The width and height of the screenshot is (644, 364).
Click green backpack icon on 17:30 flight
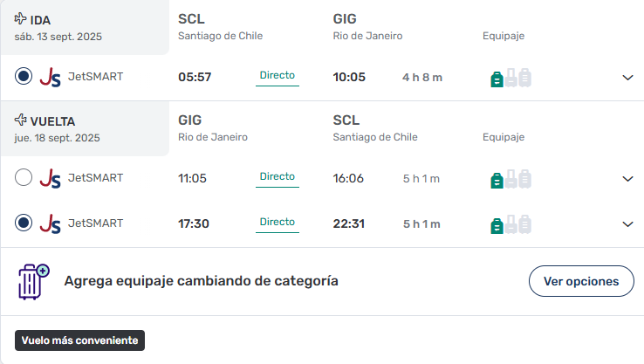point(497,226)
